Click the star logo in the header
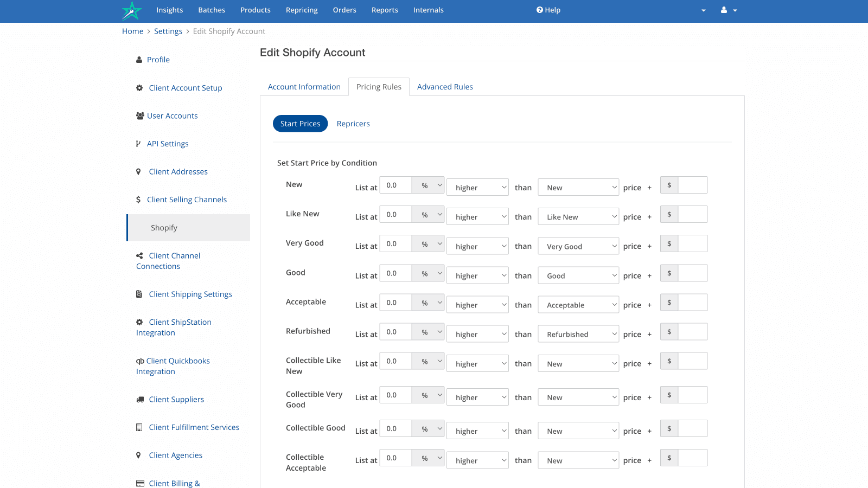This screenshot has height=488, width=868. point(131,11)
